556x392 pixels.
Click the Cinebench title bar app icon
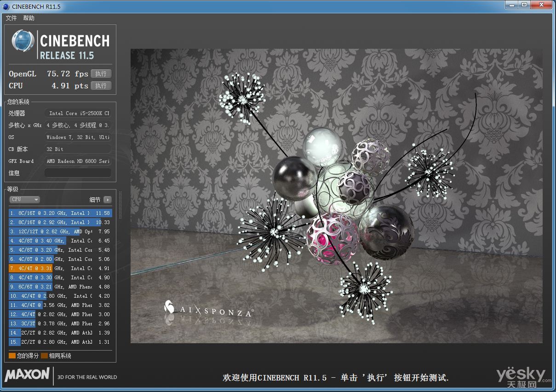[x=6, y=6]
